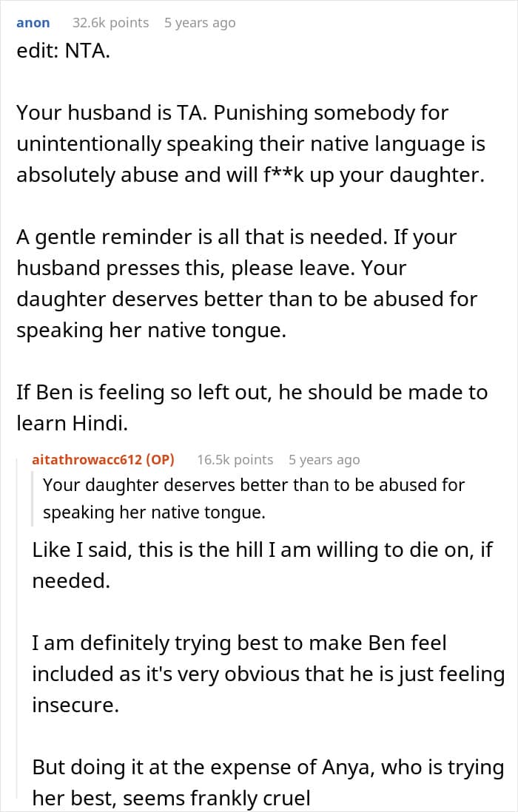
Task: Click the top comment's '5 years ago' timestamp
Action: [200, 23]
